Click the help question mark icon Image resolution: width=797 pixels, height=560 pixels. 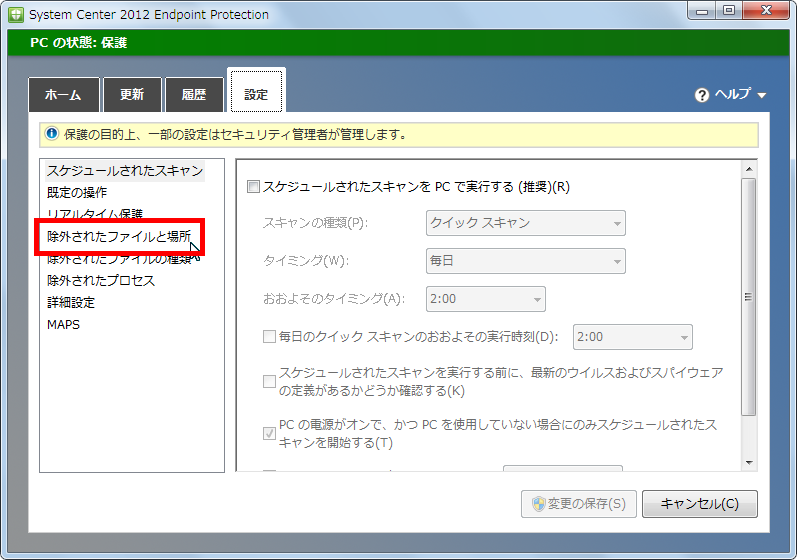tap(701, 95)
